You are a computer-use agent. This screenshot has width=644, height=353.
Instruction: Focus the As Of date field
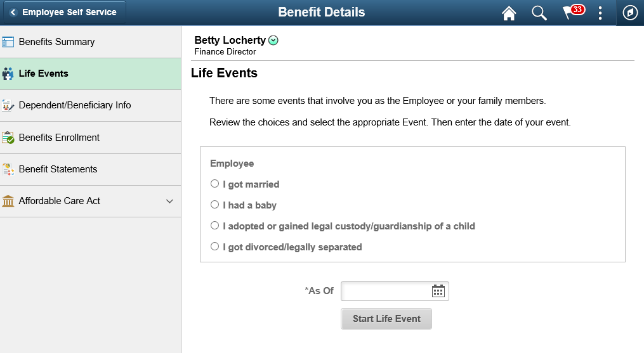click(x=386, y=291)
